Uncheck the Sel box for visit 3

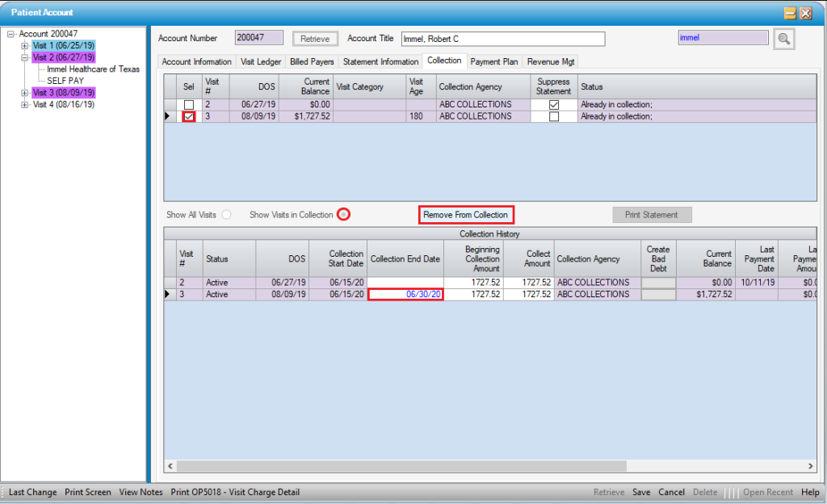(x=188, y=116)
